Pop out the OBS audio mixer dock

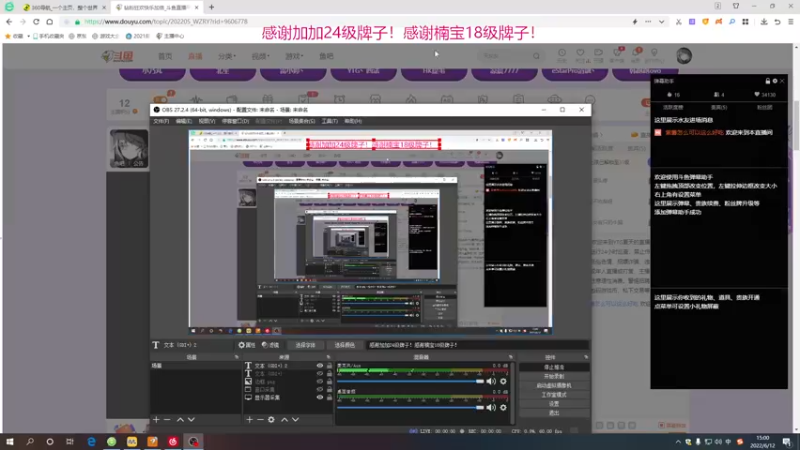point(511,357)
